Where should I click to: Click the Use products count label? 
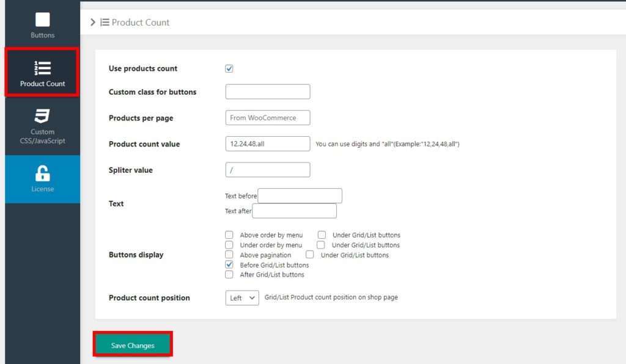point(143,68)
